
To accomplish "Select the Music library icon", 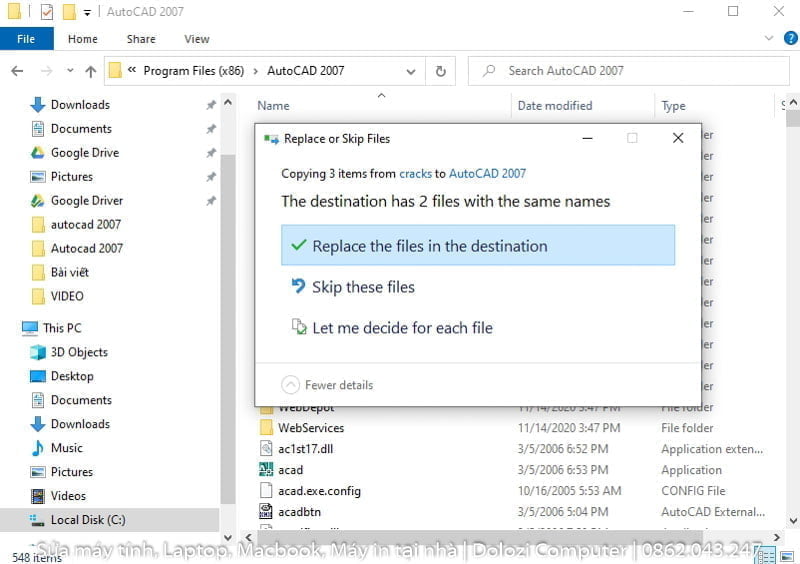I will [38, 448].
